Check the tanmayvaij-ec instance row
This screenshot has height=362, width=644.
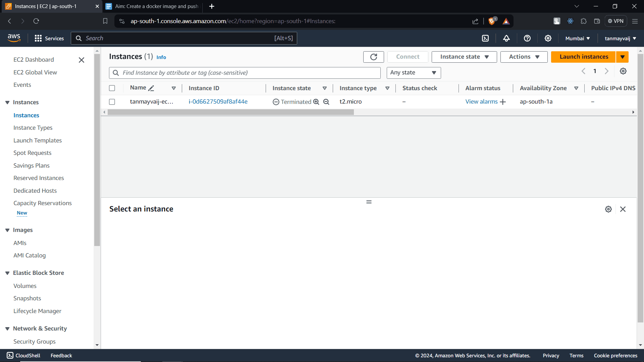pos(112,102)
